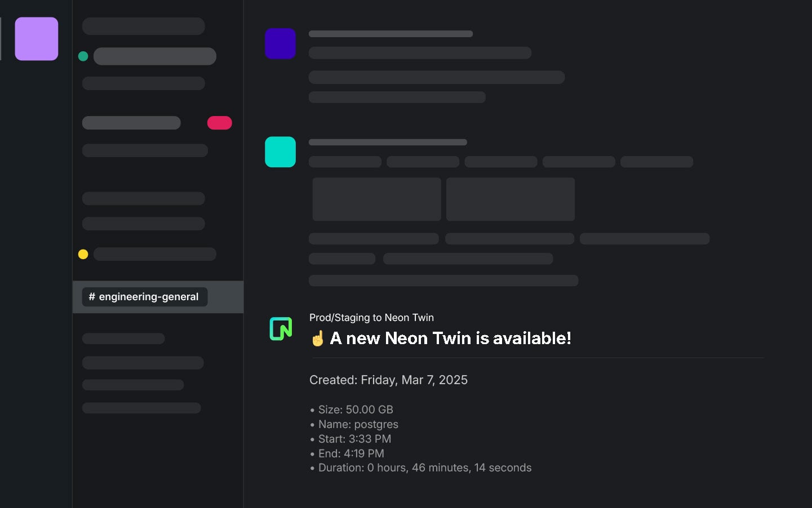Open the teal user avatar

pos(280,151)
